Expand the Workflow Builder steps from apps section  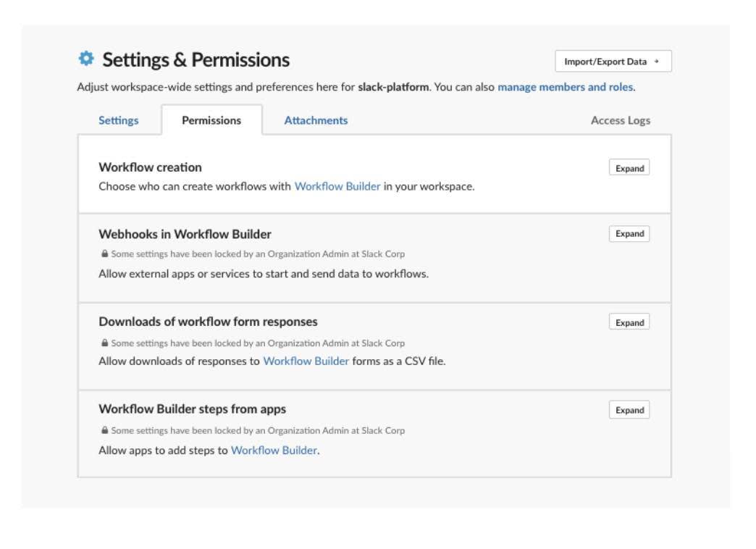tap(629, 409)
